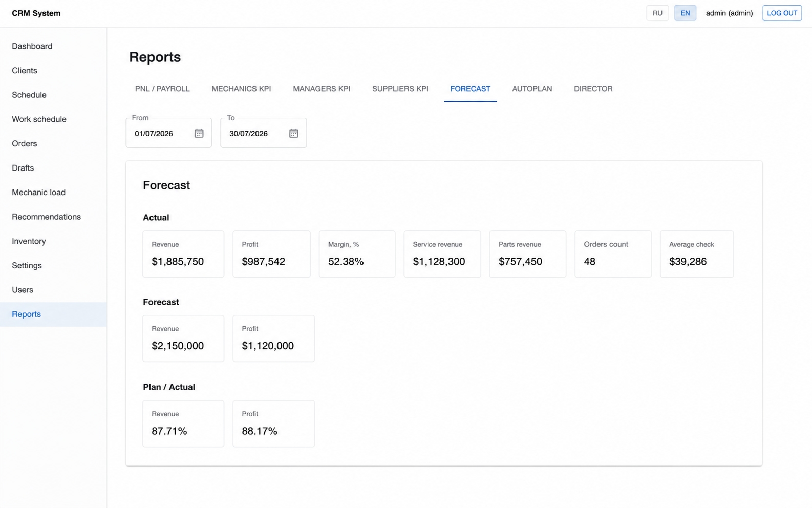Click Forecast Profit value $1,120,000
Image resolution: width=812 pixels, height=508 pixels.
(x=268, y=346)
